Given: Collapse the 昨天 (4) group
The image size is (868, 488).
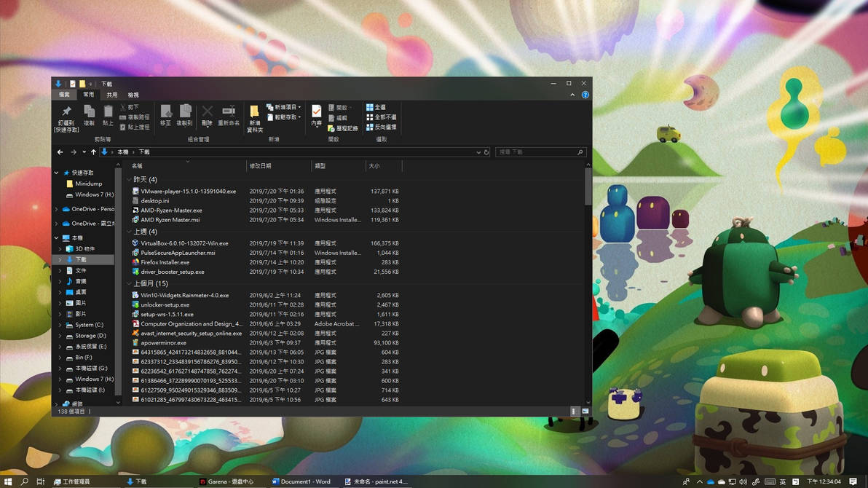Looking at the screenshot, I should pos(130,179).
